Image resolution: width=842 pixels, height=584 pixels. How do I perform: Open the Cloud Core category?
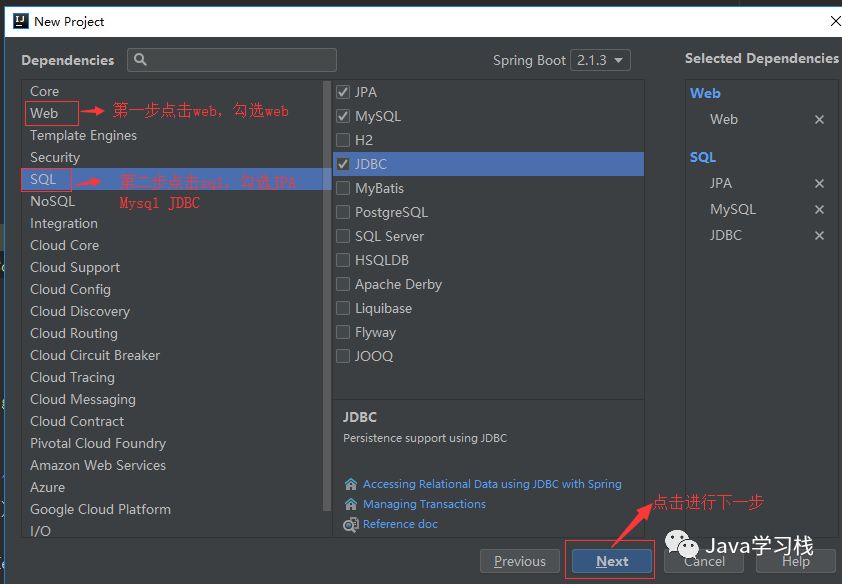coord(64,245)
